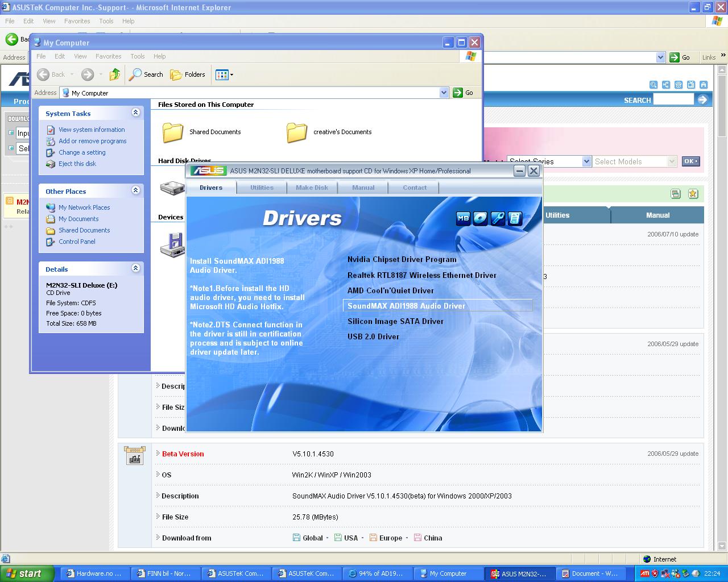Open Internet Explorer address dropdown arrow

click(x=660, y=57)
